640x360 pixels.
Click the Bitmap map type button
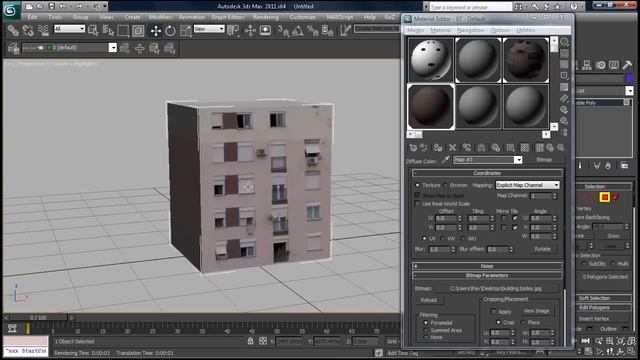[x=544, y=160]
